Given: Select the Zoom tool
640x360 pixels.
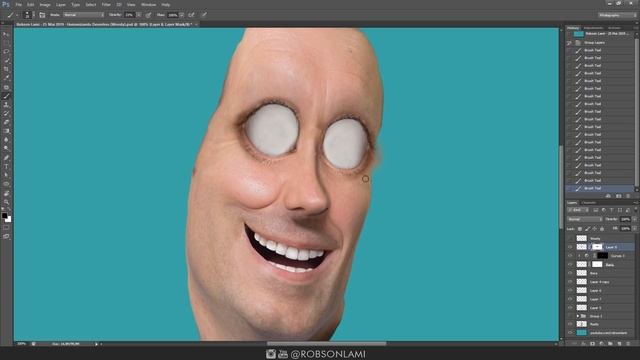Looking at the screenshot, I should [6, 202].
